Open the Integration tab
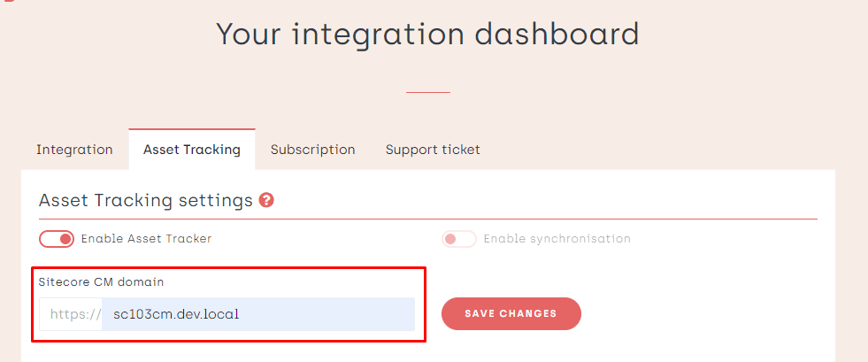This screenshot has width=868, height=362. [74, 150]
